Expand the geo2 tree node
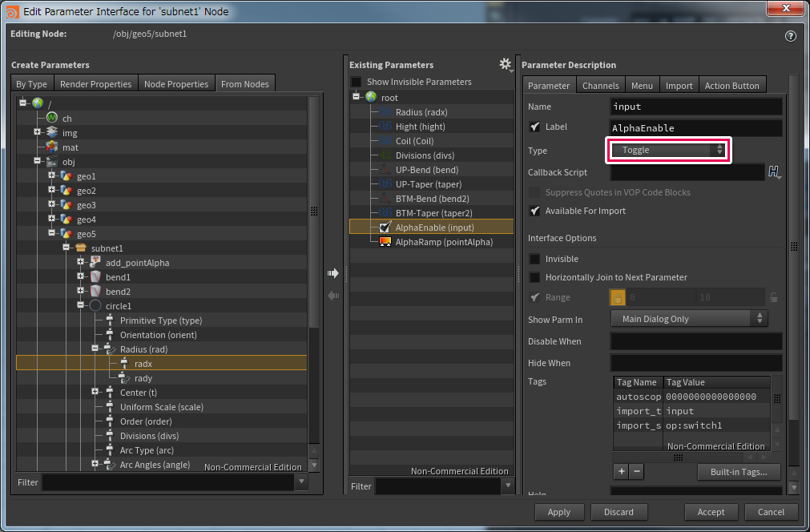Image resolution: width=810 pixels, height=532 pixels. pyautogui.click(x=51, y=190)
